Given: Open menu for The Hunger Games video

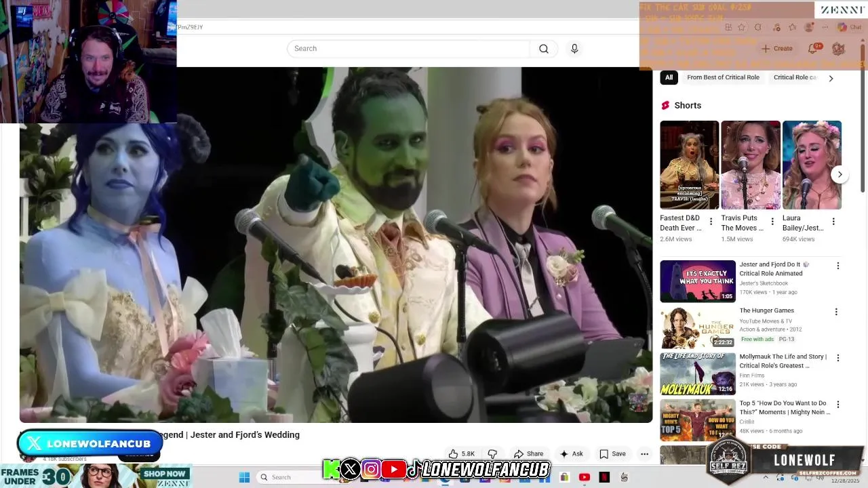Looking at the screenshot, I should point(836,312).
